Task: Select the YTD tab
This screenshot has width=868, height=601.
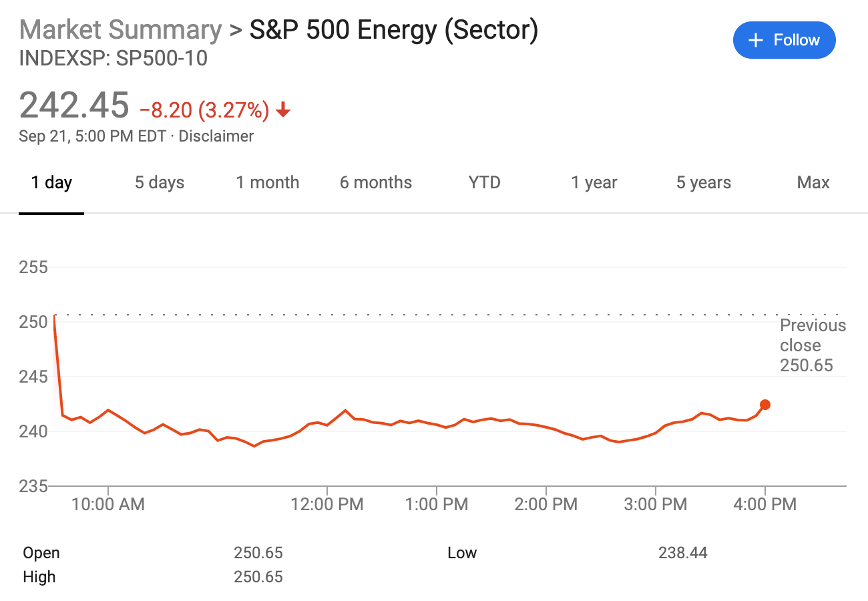Action: click(485, 183)
